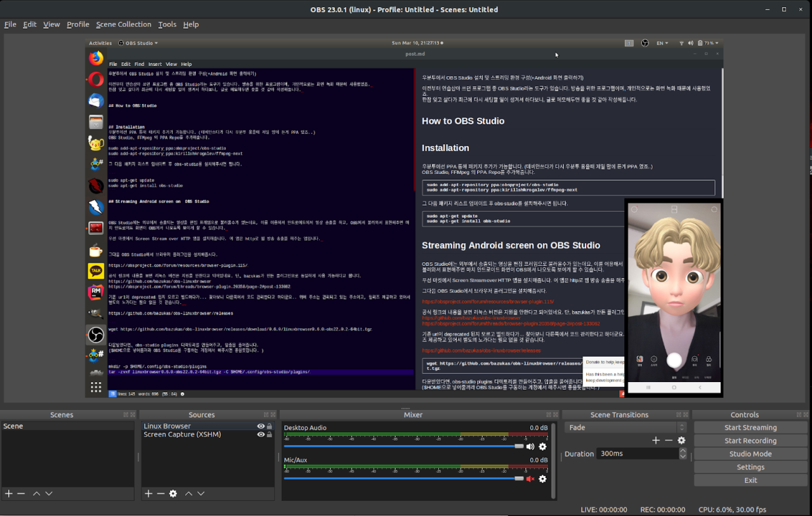Add a new source with plus icon
This screenshot has height=516, width=812.
coord(148,494)
